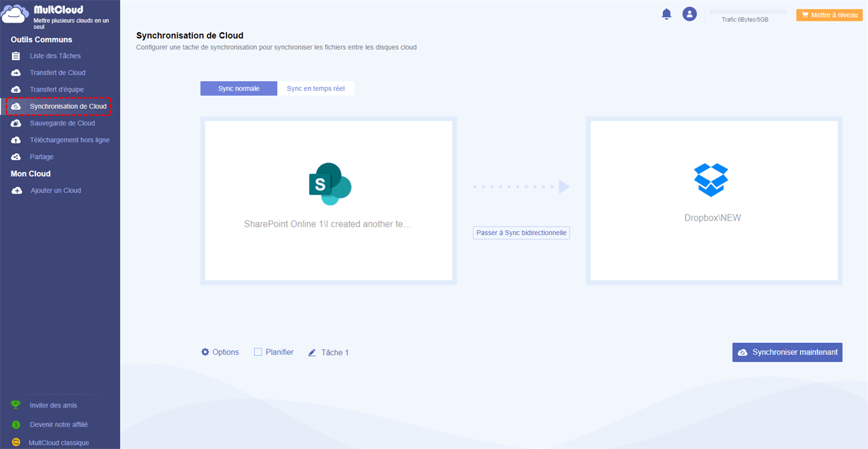Click the Ajouter un Cloud plus icon
Screen dimensions: 868x449
[17, 190]
